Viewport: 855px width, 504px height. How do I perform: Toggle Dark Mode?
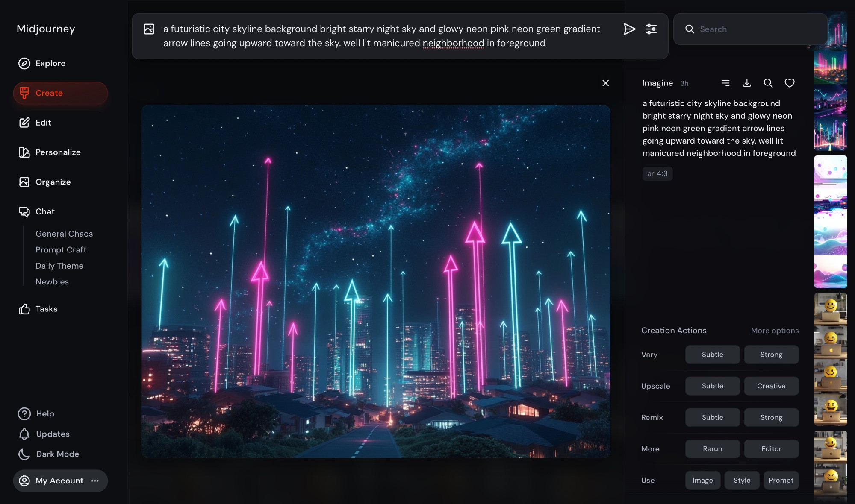coord(49,454)
